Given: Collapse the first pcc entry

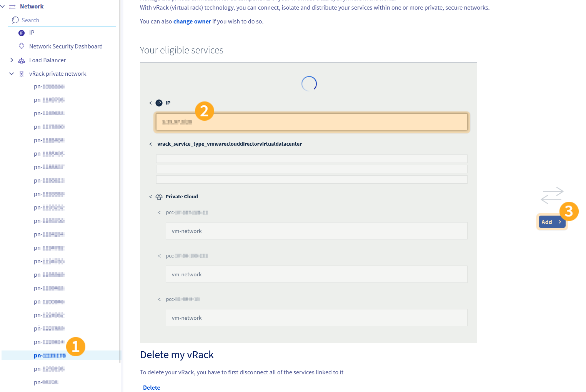Looking at the screenshot, I should point(159,212).
